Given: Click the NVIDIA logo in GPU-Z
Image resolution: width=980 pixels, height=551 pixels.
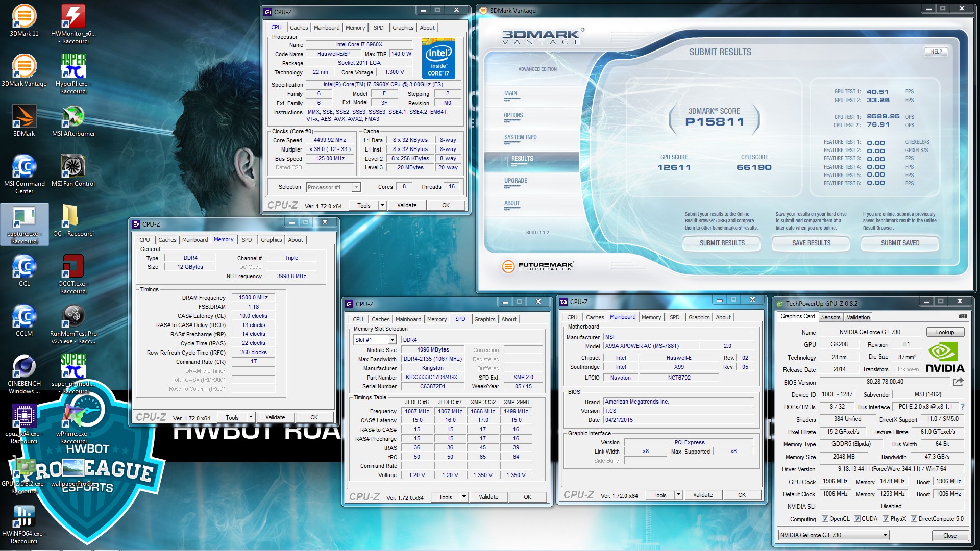Looking at the screenshot, I should pos(944,358).
